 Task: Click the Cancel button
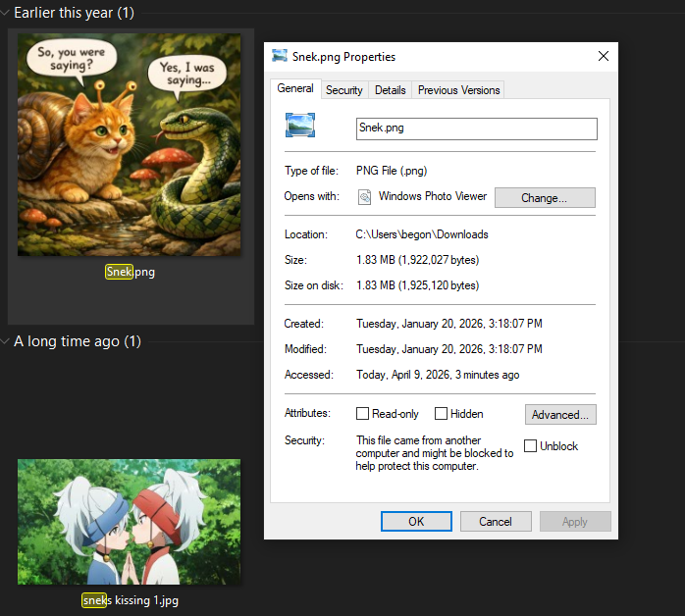click(x=496, y=521)
